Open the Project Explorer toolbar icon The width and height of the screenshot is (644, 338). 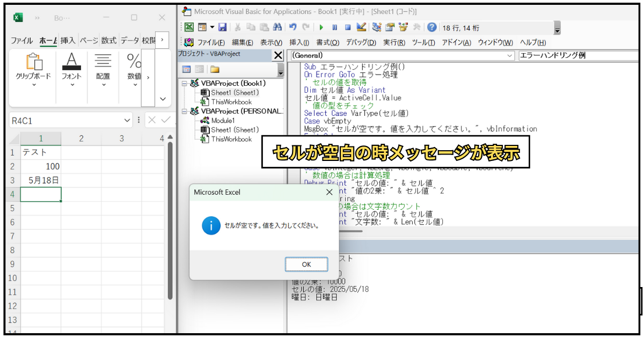(x=376, y=27)
